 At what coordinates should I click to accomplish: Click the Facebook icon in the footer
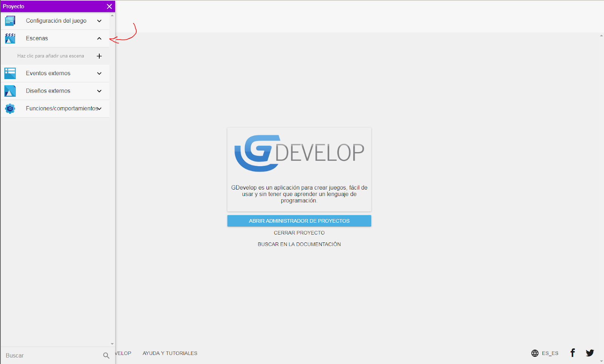(572, 352)
